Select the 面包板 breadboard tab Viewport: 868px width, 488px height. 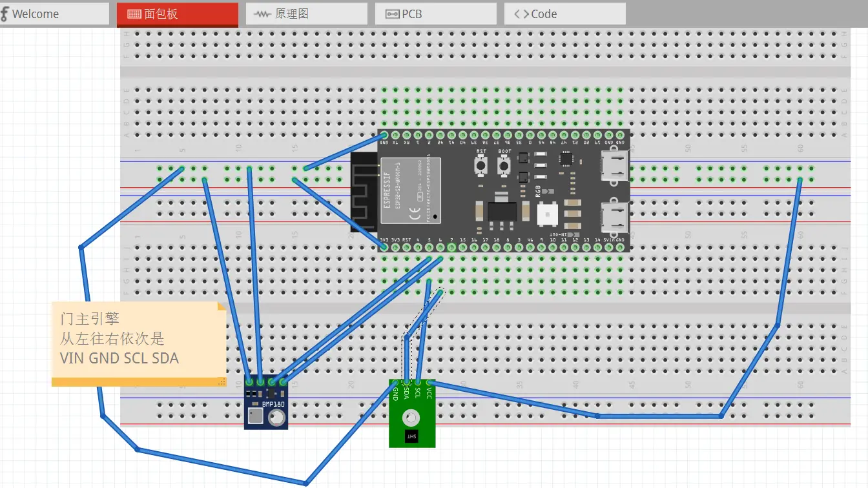click(x=178, y=14)
